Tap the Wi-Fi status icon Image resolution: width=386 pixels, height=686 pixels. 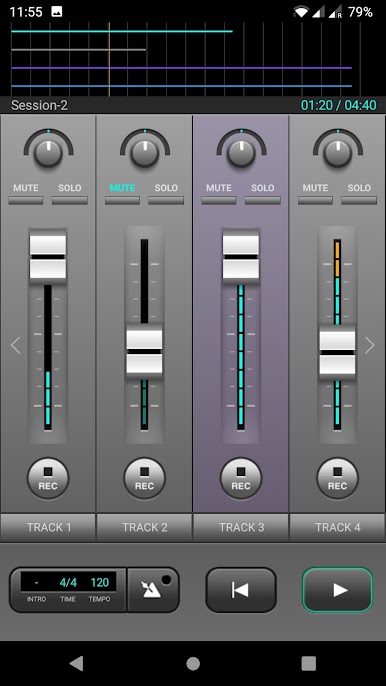coord(301,12)
